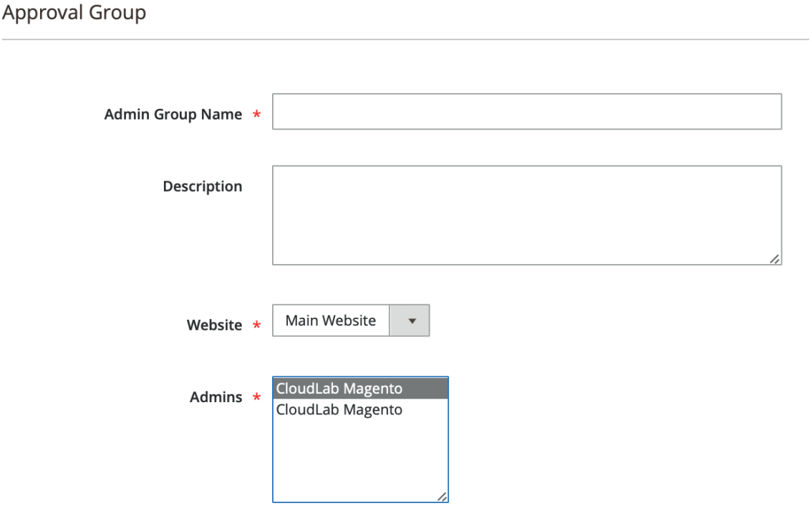The width and height of the screenshot is (812, 506).
Task: Focus the Admin Group Name input field
Action: [x=527, y=112]
